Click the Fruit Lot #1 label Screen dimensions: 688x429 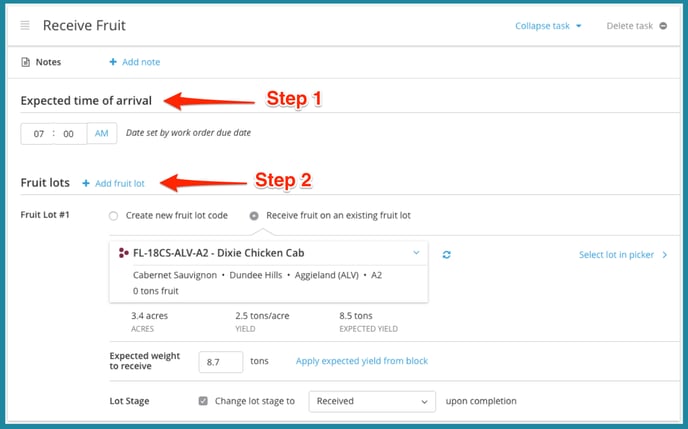coord(45,215)
